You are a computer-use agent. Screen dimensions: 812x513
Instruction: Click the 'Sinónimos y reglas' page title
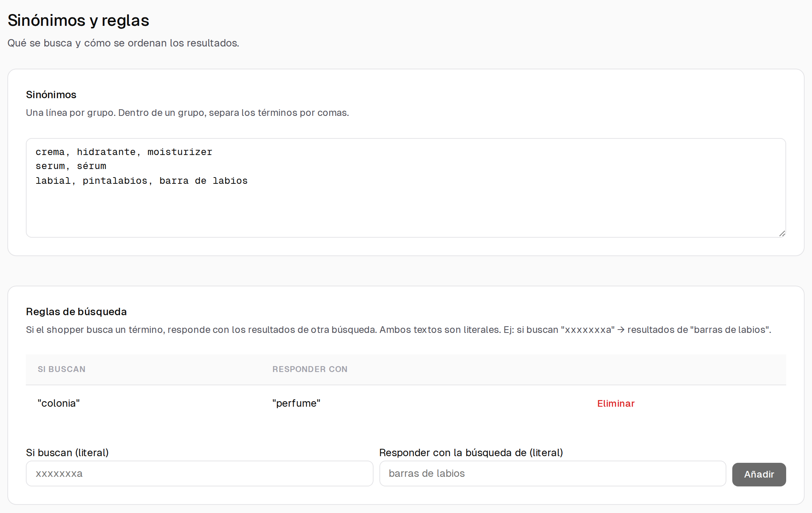click(x=78, y=20)
